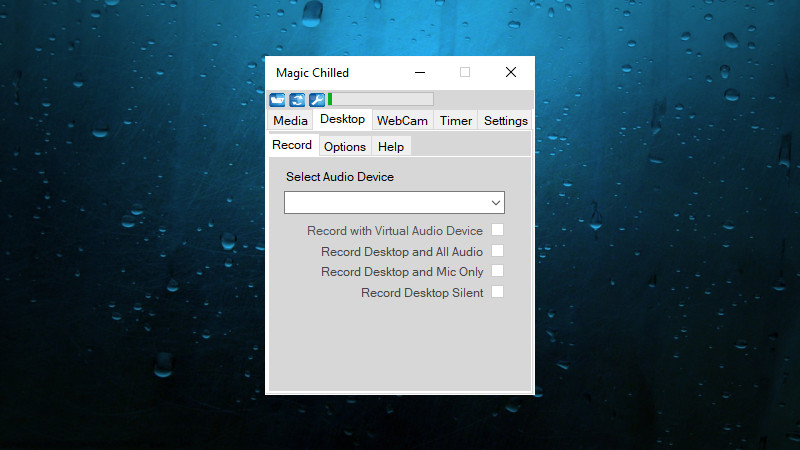Enable Record with Virtual Audio Device

(x=497, y=230)
